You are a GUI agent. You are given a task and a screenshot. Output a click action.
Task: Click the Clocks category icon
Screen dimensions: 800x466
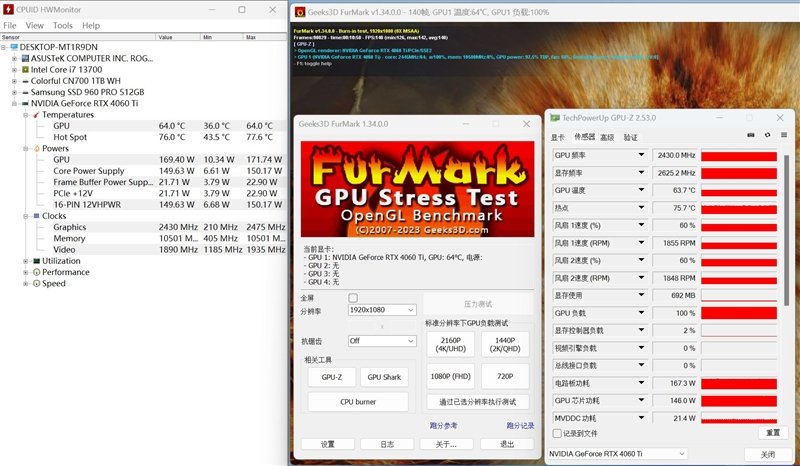click(x=36, y=216)
